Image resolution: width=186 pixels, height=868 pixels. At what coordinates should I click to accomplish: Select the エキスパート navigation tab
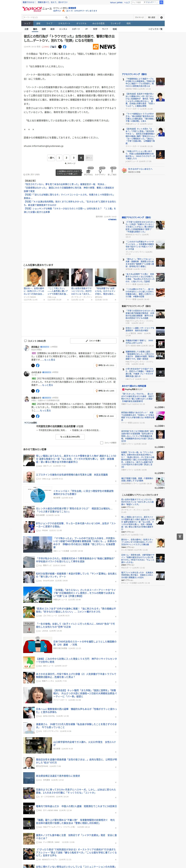click(64, 24)
